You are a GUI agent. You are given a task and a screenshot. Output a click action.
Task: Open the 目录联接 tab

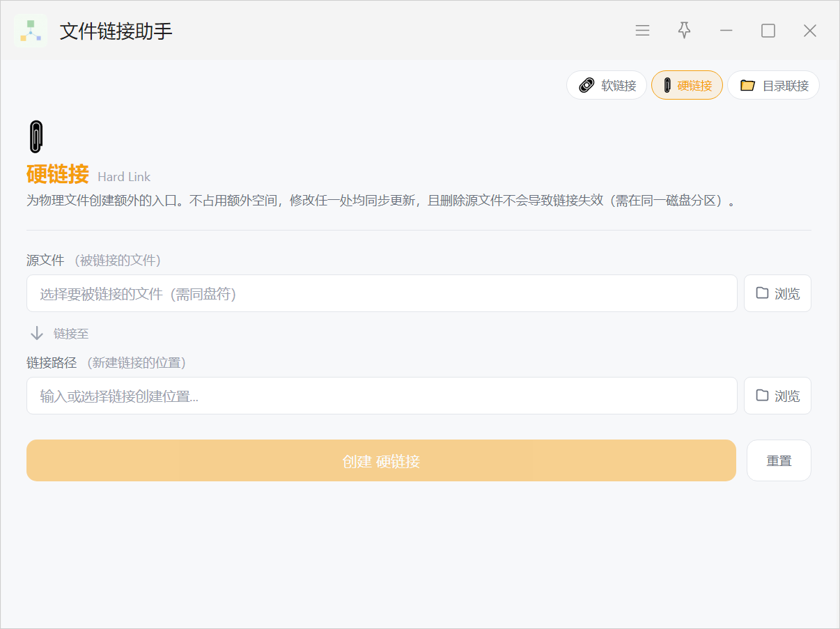click(x=773, y=86)
